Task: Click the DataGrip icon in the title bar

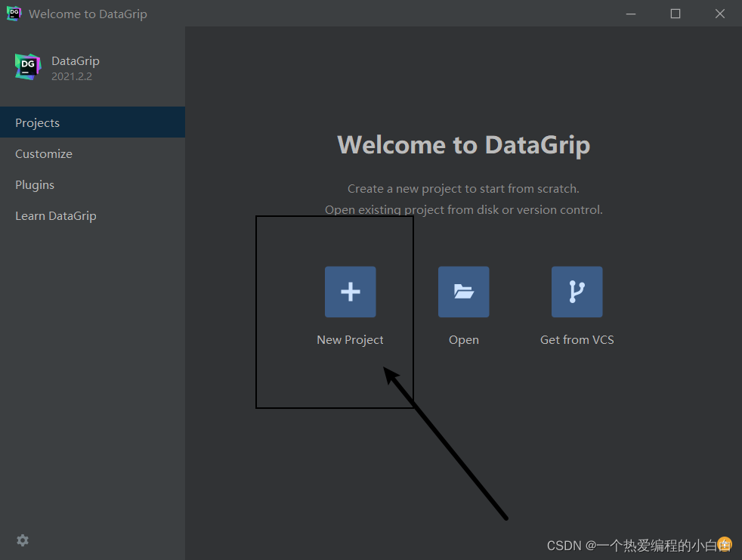Action: [x=14, y=14]
